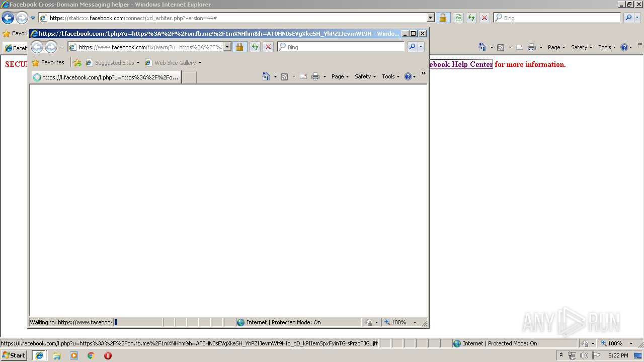Viewport: 644px width, 362px height.
Task: Stop page loading in front popup window
Action: [268, 47]
